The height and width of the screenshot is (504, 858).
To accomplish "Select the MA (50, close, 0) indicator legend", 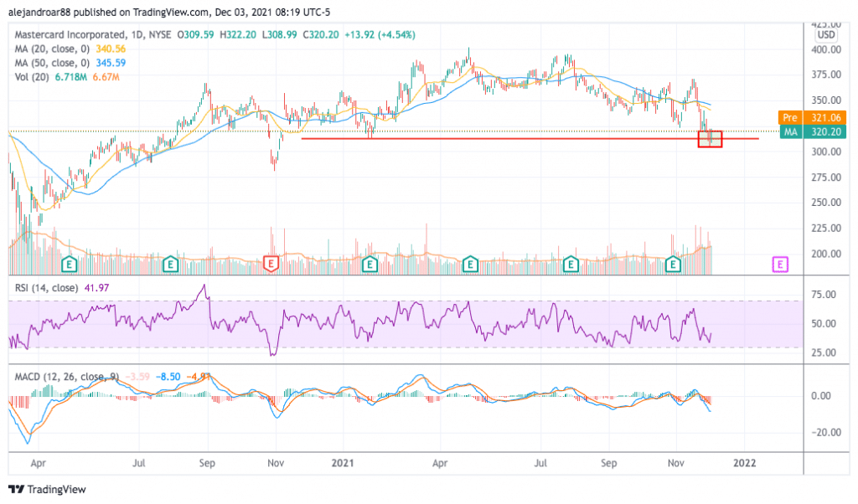I will [x=52, y=63].
